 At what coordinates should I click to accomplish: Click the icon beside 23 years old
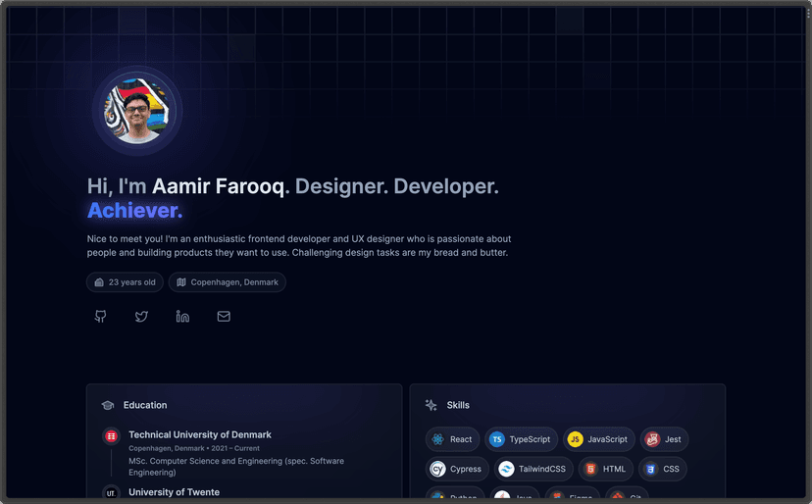(x=99, y=282)
